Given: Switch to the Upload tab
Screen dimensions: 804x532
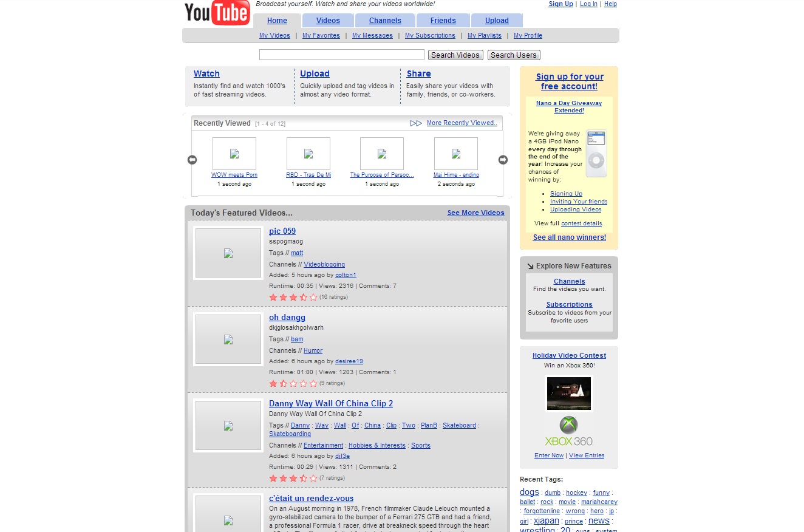Looking at the screenshot, I should [497, 21].
